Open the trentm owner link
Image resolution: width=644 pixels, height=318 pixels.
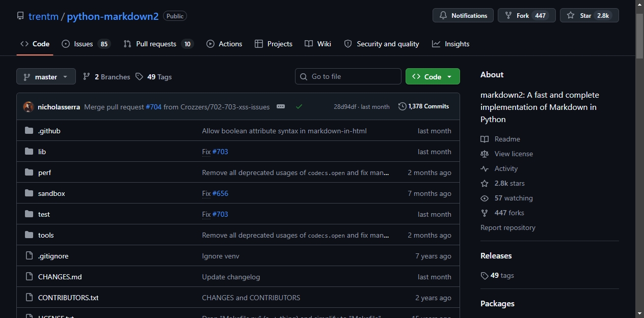click(43, 16)
